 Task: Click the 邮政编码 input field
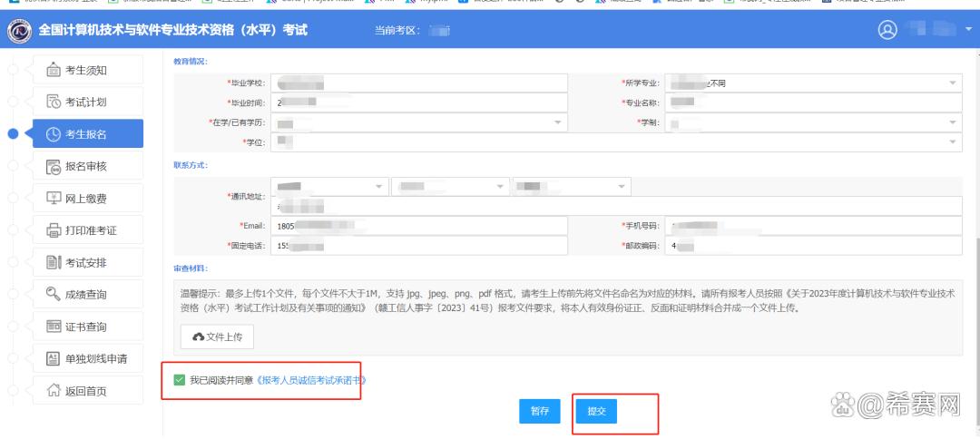pos(813,246)
